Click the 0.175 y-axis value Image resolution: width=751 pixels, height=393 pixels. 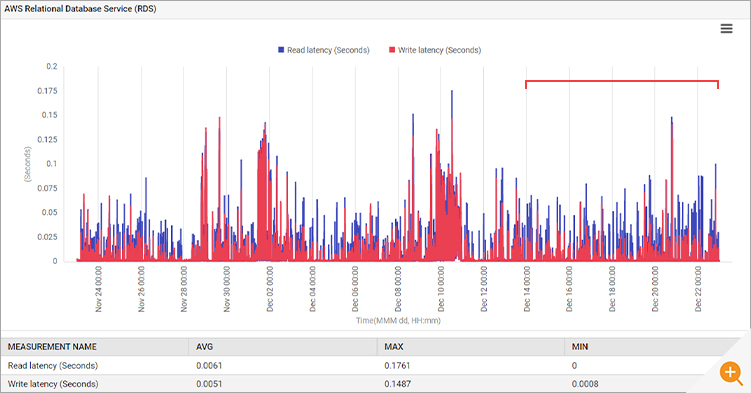pyautogui.click(x=47, y=91)
